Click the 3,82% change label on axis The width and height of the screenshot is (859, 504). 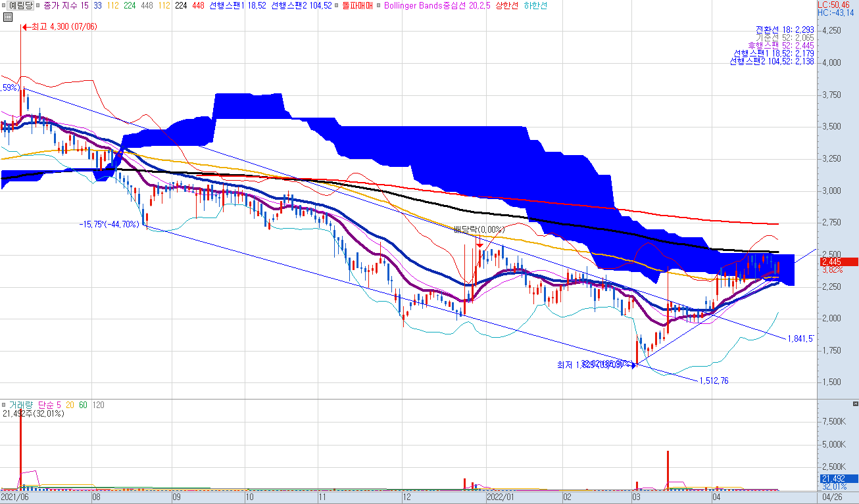(833, 269)
